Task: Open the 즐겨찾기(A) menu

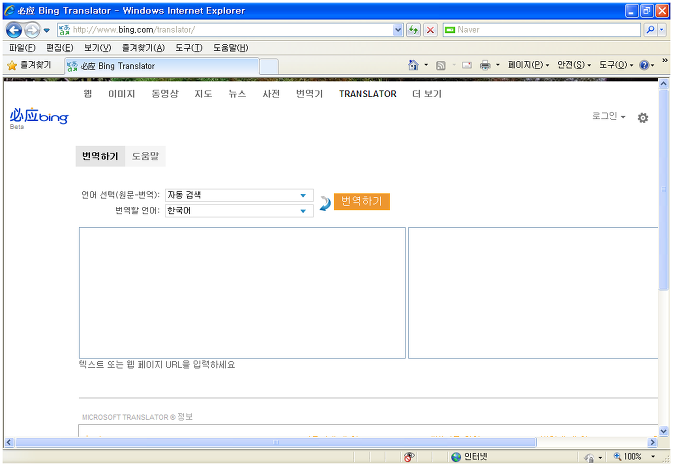Action: pyautogui.click(x=143, y=48)
